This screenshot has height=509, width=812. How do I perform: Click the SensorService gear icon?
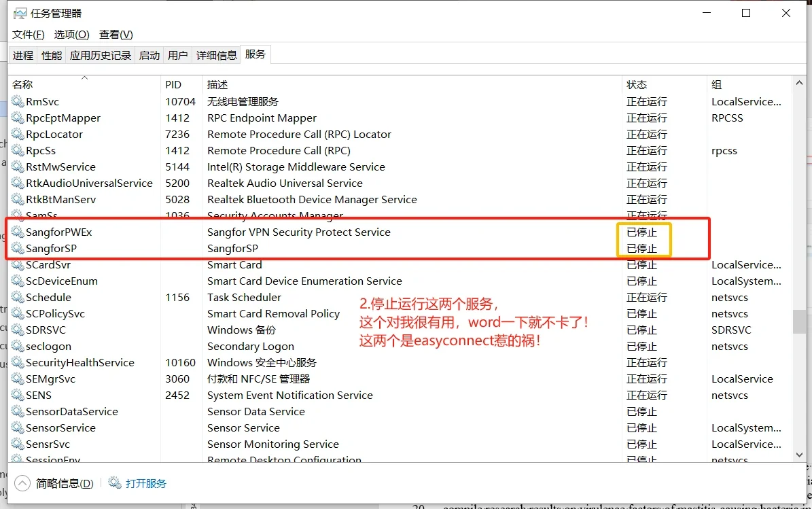tap(18, 427)
